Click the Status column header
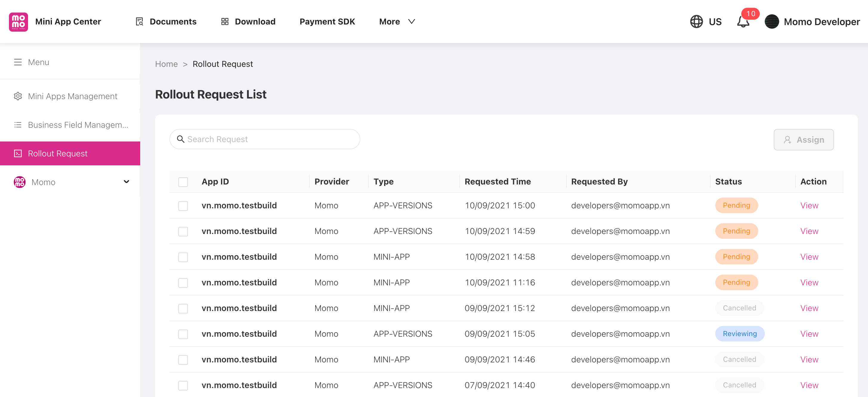 (x=728, y=181)
